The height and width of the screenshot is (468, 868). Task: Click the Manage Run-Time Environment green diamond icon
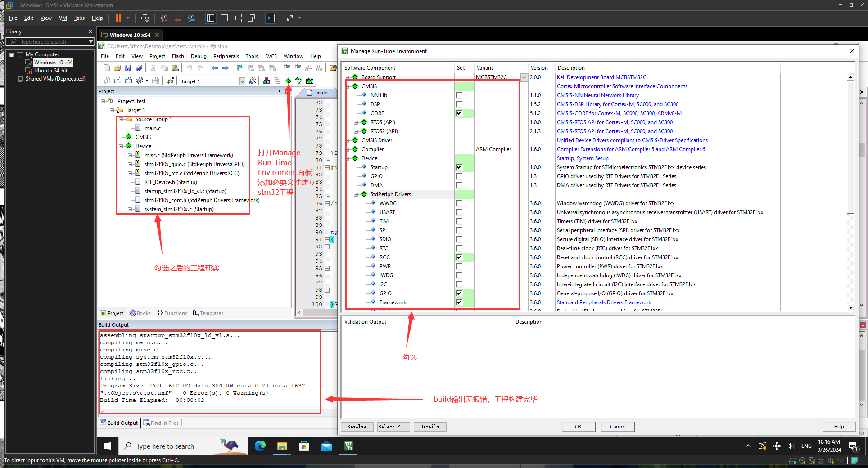288,81
